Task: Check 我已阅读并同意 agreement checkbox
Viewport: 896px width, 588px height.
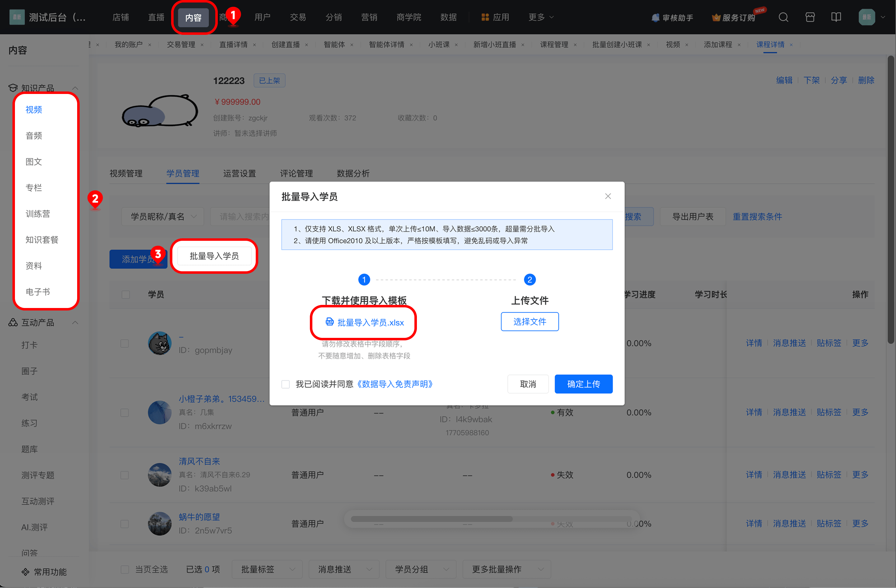Action: point(285,384)
